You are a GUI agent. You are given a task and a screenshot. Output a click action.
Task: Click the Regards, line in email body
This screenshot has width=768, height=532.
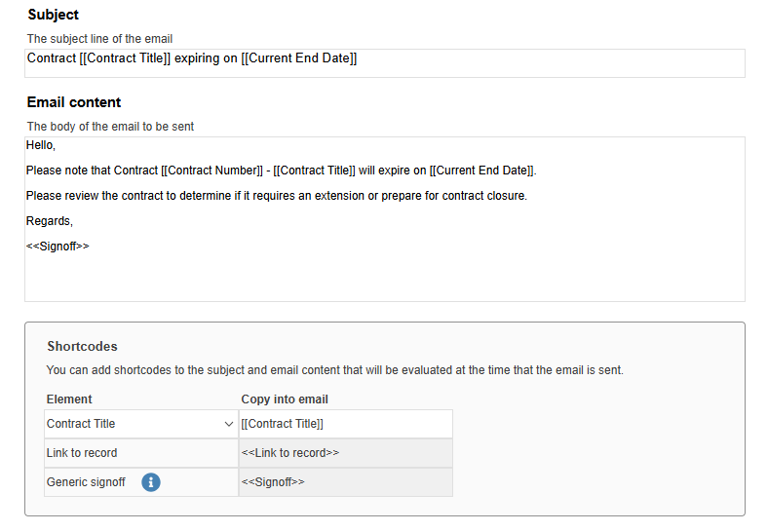50,221
